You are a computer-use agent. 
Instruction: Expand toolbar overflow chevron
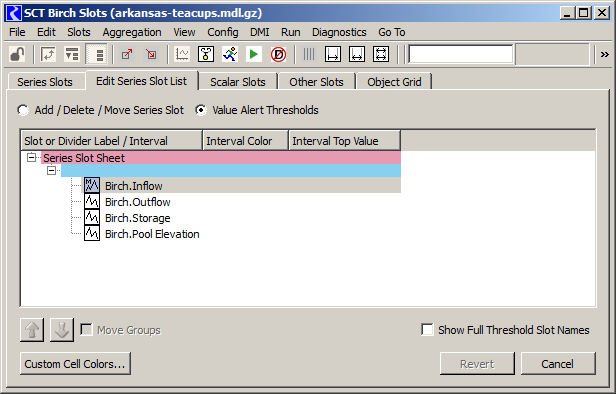click(x=604, y=55)
